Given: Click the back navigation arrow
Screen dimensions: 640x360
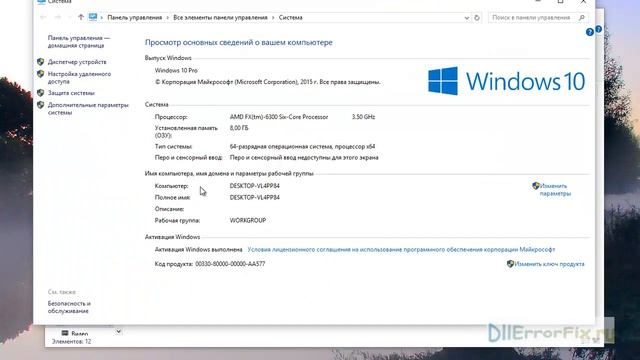Looking at the screenshot, I should (x=43, y=17).
